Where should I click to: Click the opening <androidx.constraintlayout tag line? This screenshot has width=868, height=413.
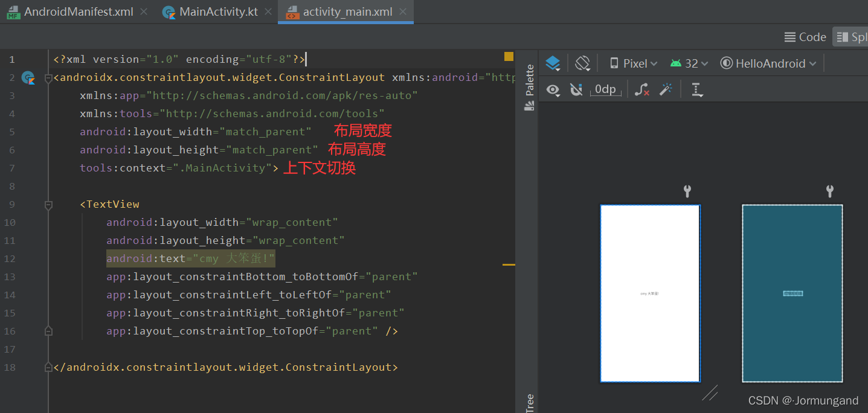pyautogui.click(x=284, y=77)
